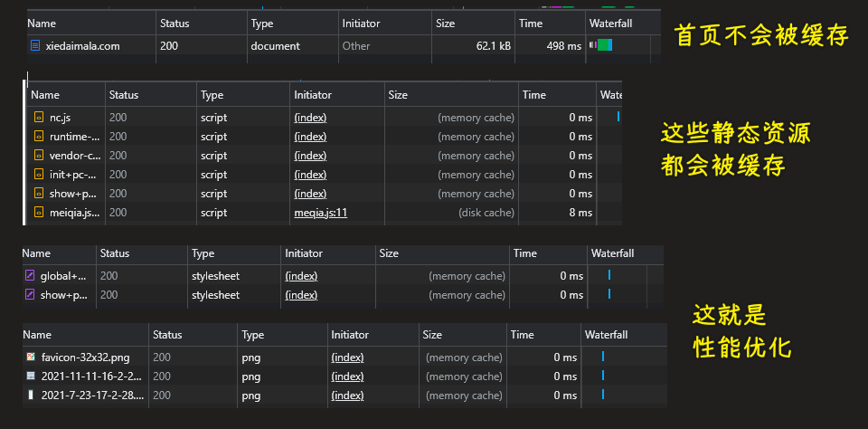
Task: Sort by Name header in the scripts table
Action: click(x=45, y=95)
